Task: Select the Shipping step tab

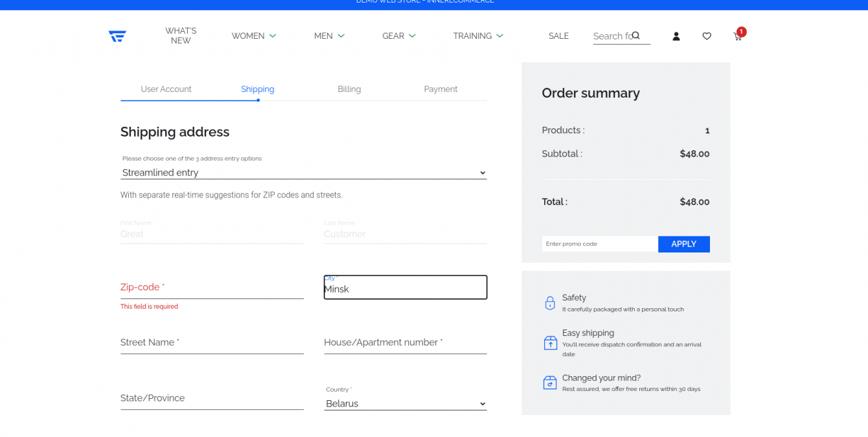Action: 257,89
